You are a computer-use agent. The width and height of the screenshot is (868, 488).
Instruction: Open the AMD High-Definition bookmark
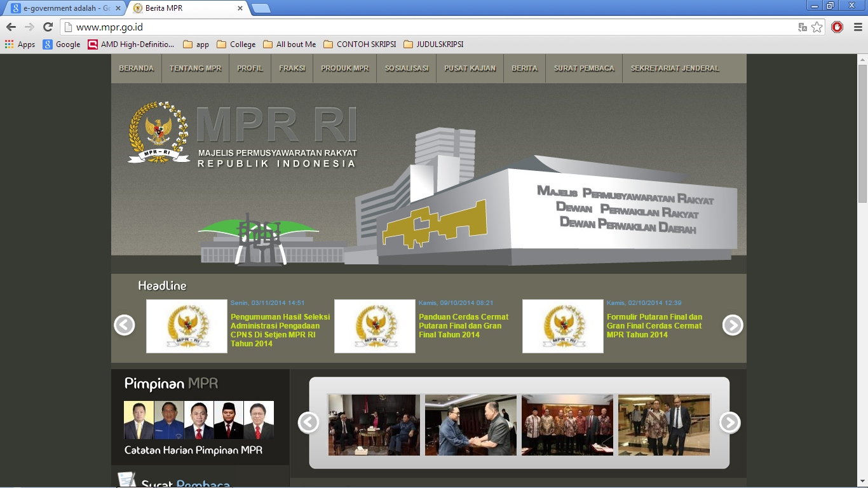(131, 44)
